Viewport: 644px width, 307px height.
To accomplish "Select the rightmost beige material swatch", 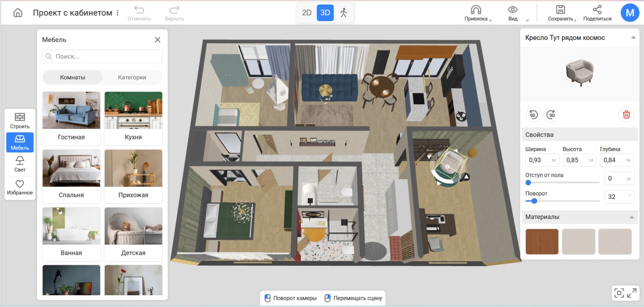I will click(615, 242).
